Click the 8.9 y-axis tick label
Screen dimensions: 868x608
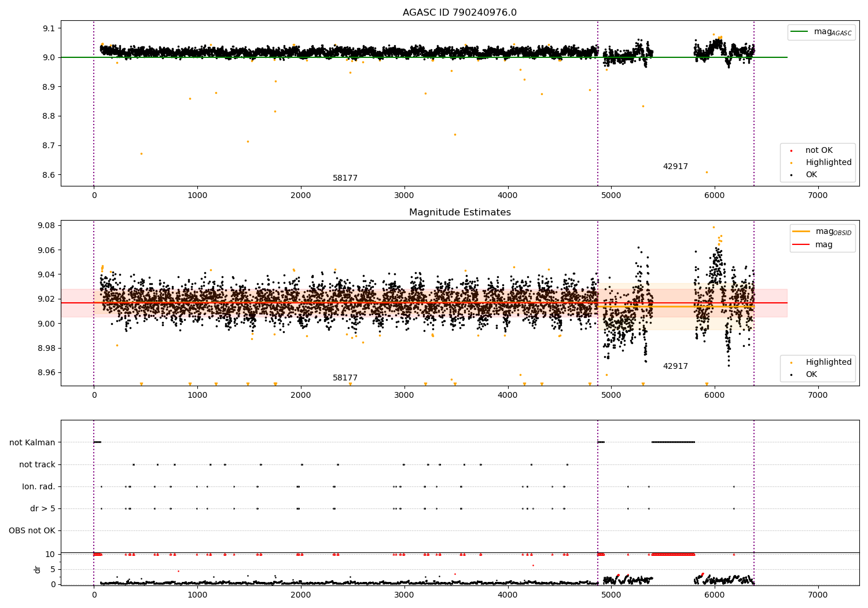(49, 87)
